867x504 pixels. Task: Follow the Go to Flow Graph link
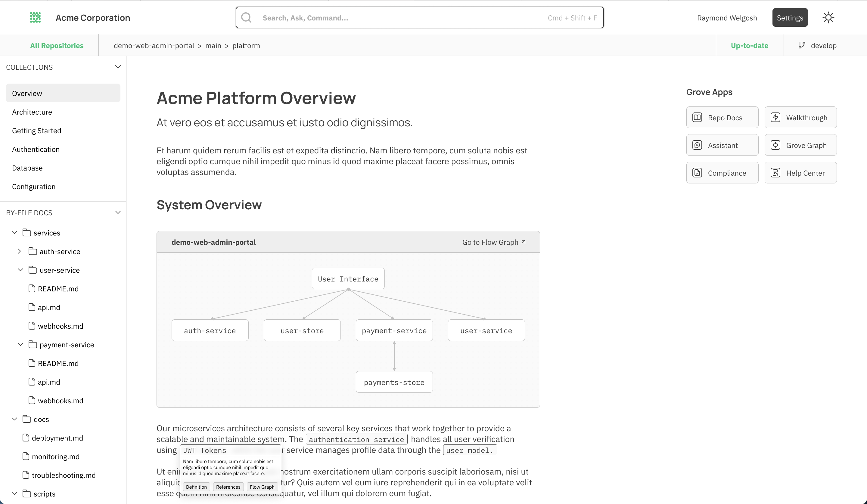[494, 242]
